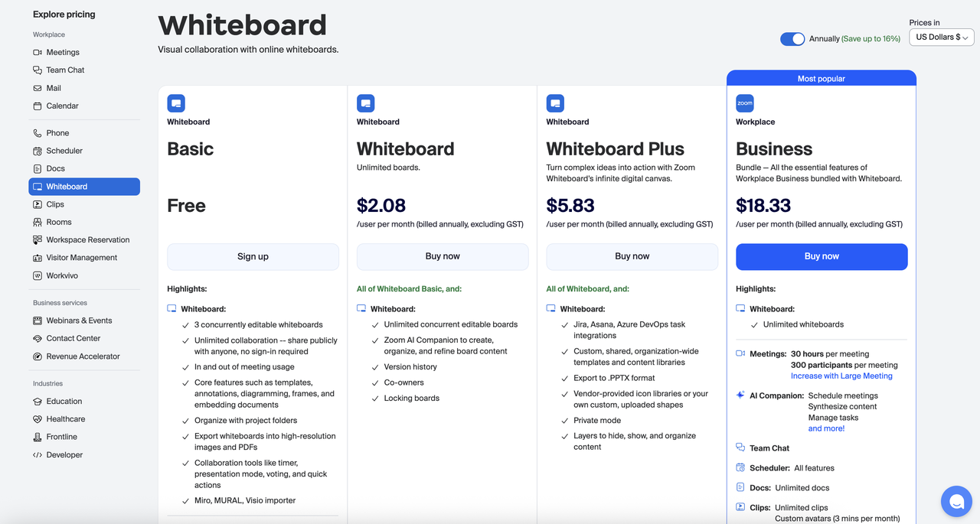980x524 pixels.
Task: Open Scheduler from the sidebar
Action: [x=64, y=151]
